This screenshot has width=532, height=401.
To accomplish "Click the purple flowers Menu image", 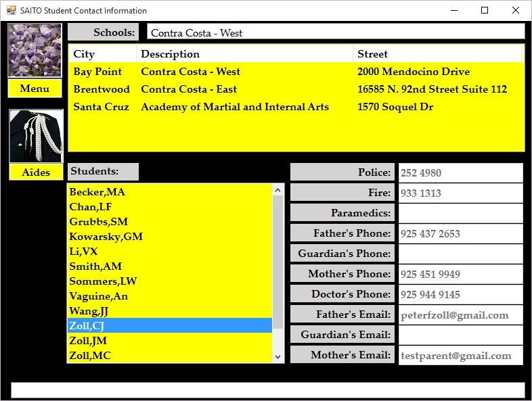I will point(35,50).
